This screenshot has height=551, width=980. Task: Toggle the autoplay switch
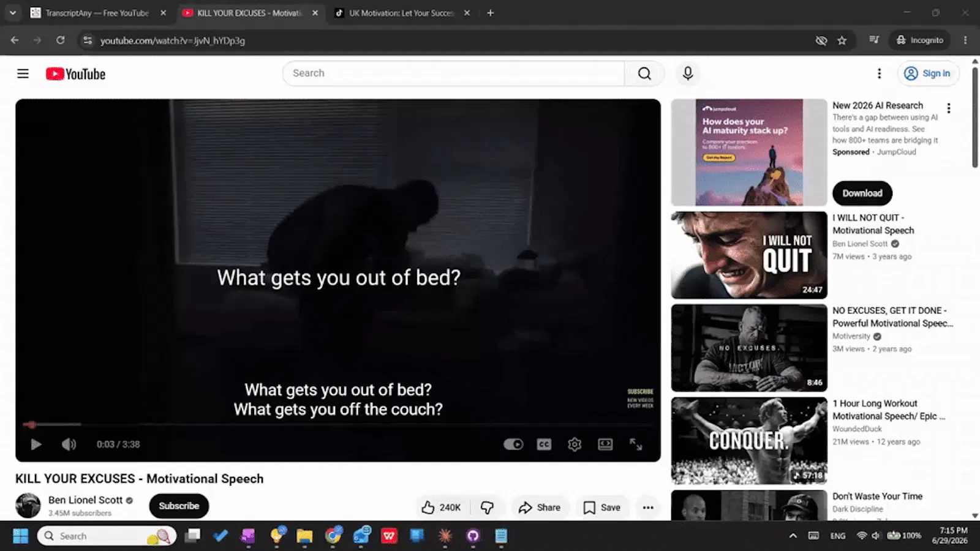click(x=513, y=444)
